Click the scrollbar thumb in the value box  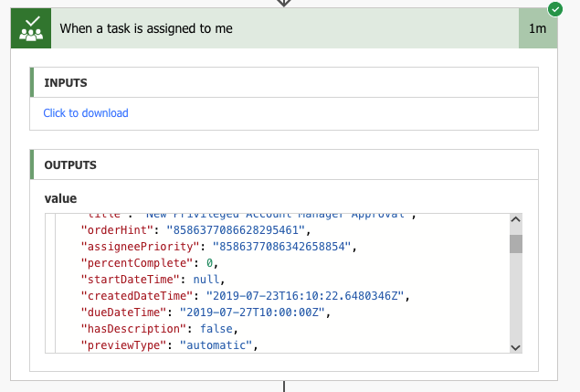[x=516, y=244]
